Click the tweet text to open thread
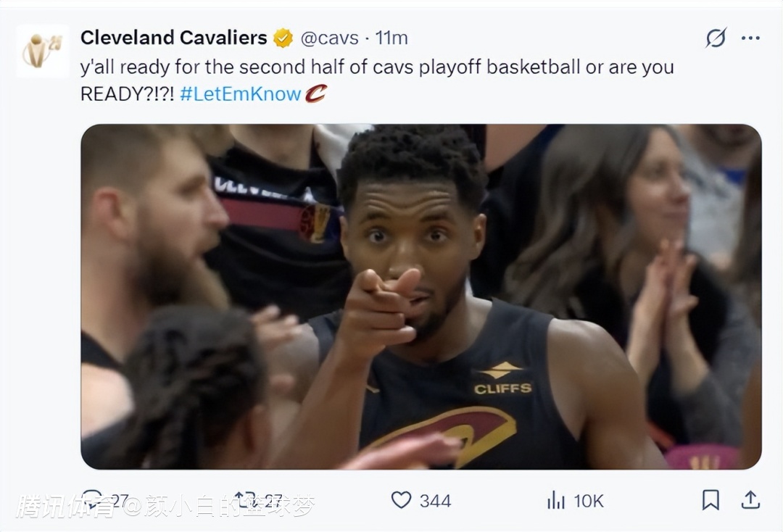 (377, 67)
